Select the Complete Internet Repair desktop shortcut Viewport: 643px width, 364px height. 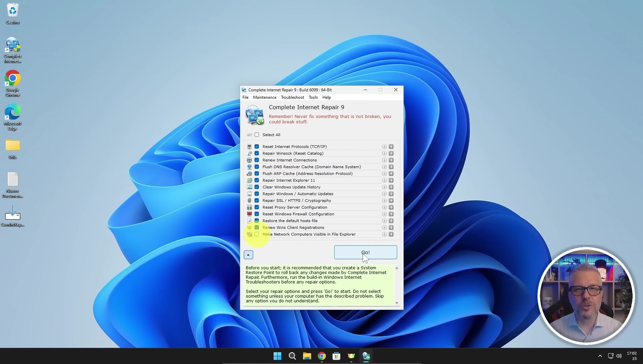click(x=13, y=50)
